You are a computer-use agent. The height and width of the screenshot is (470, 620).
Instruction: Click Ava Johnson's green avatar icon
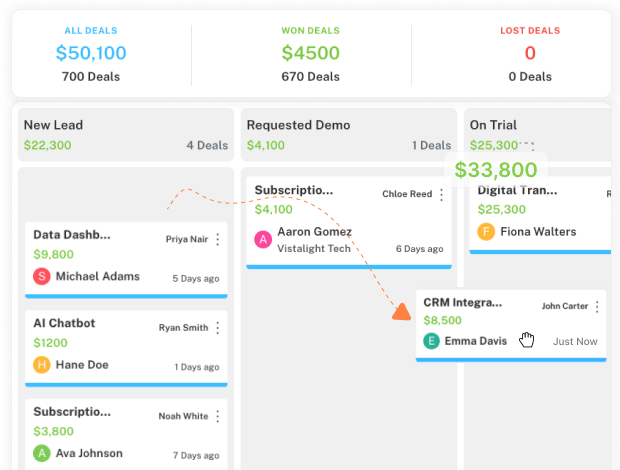(x=42, y=453)
